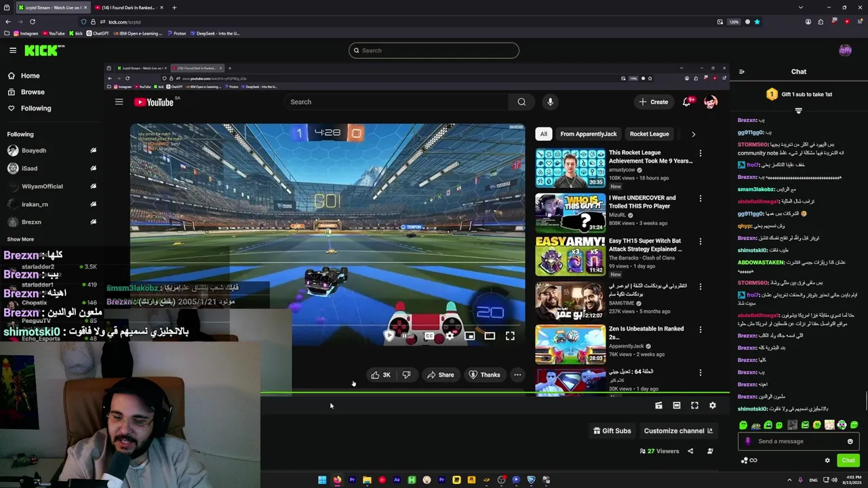
Task: Select From ApparentlyJack chip
Action: (589, 134)
